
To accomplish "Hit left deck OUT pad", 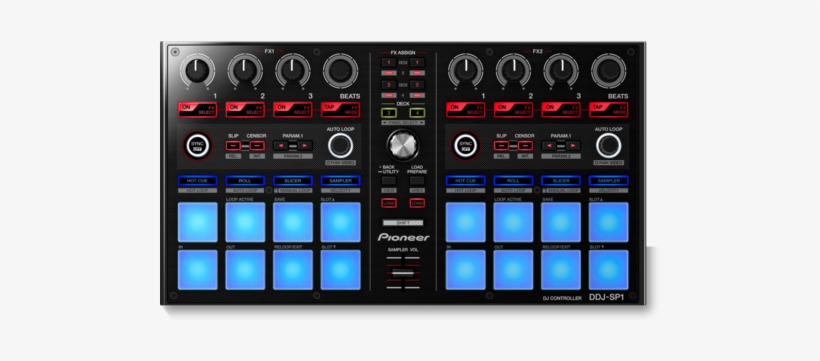I will pyautogui.click(x=245, y=270).
